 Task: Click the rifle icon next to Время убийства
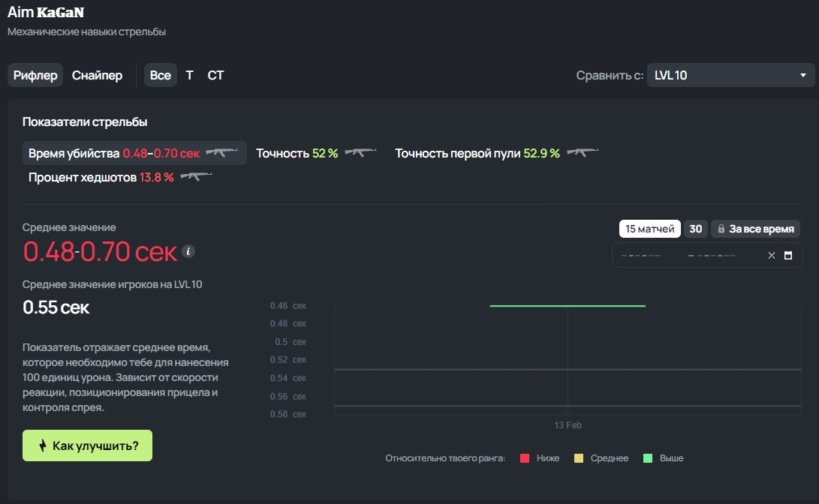(x=221, y=153)
